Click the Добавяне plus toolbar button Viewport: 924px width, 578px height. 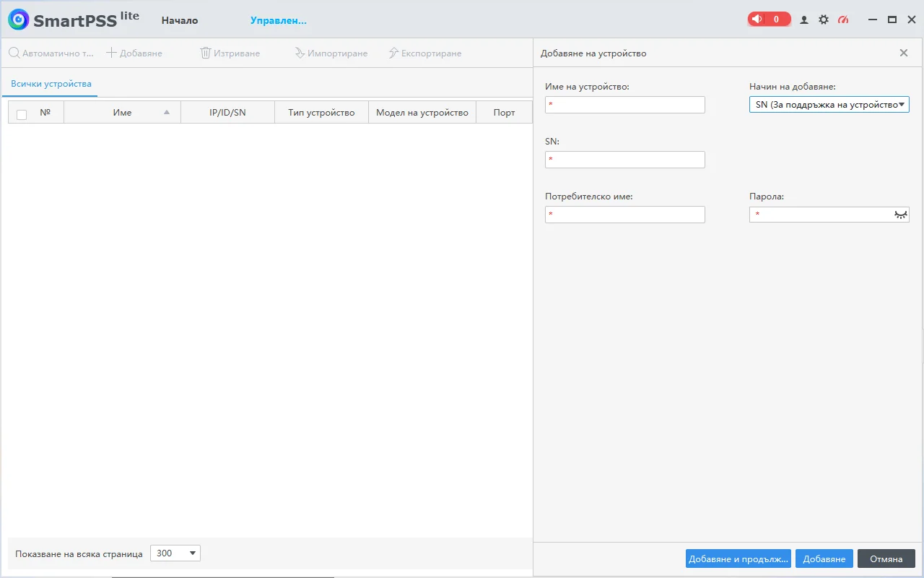[134, 53]
